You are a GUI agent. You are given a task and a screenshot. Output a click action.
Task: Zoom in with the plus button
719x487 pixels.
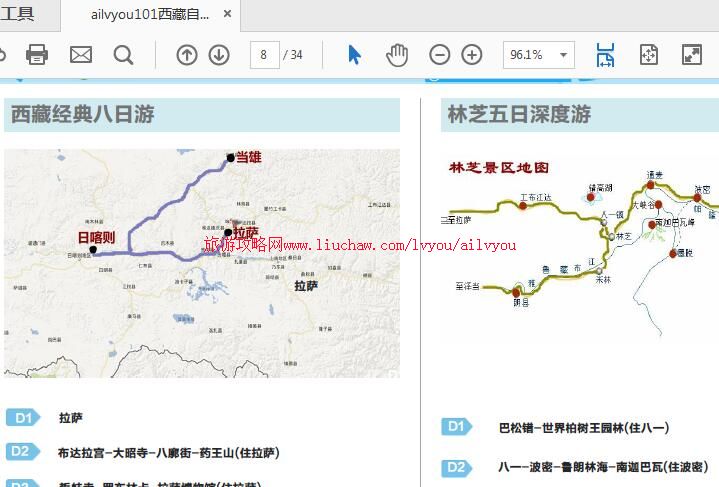[472, 55]
